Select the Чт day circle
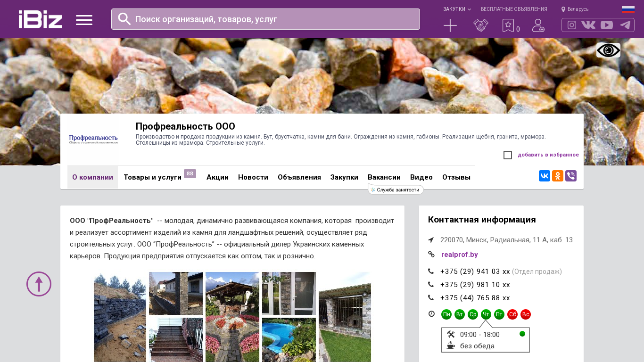The height and width of the screenshot is (362, 644). (486, 314)
